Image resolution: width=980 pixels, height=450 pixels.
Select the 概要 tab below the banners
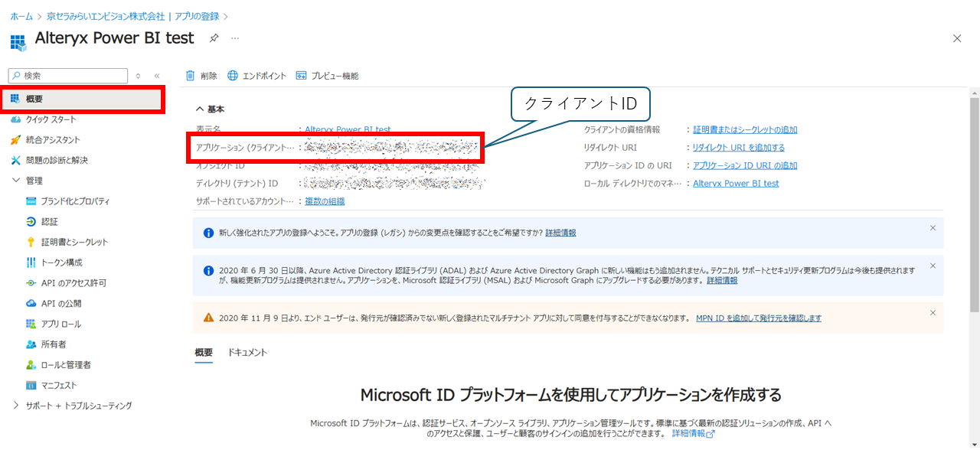204,353
